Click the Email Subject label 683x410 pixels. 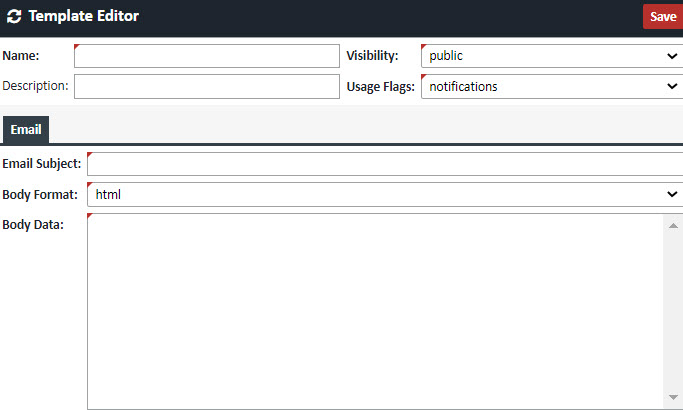coord(41,164)
